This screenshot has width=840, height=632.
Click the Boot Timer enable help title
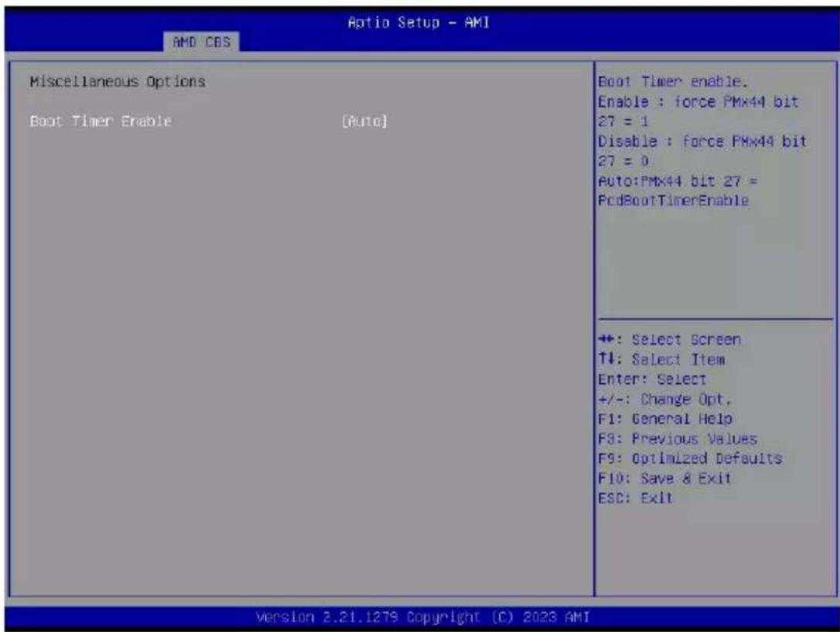(672, 82)
